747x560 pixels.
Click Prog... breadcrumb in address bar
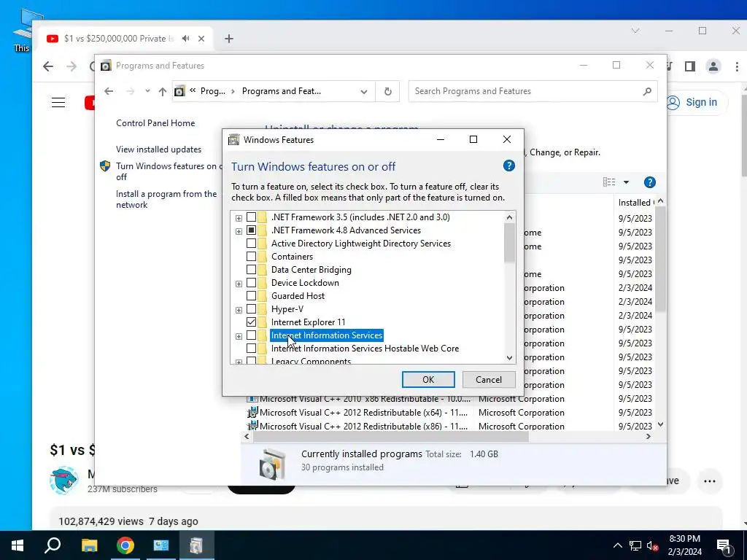point(212,91)
